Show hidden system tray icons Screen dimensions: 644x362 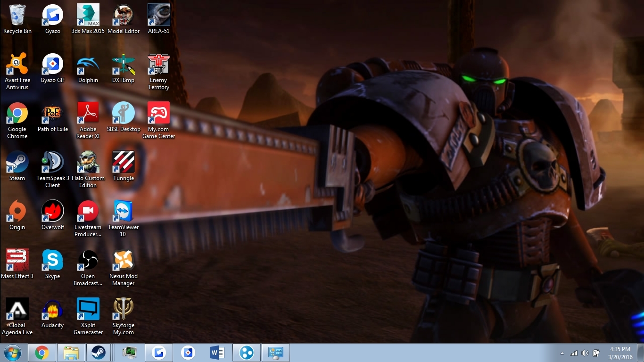coord(562,353)
